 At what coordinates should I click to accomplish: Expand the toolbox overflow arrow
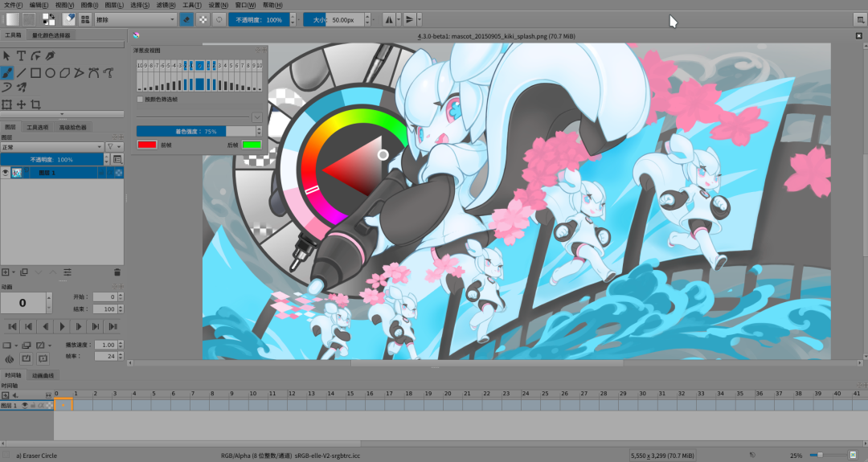62,114
